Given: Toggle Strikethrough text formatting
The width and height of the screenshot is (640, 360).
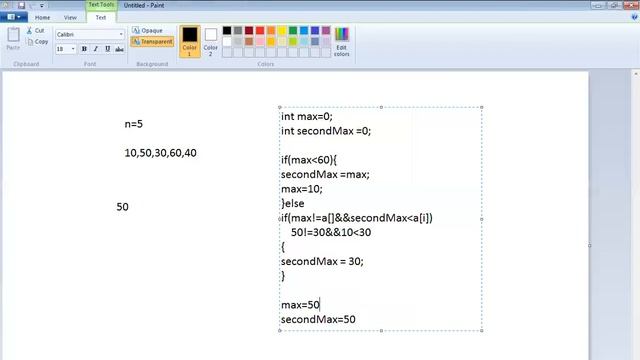Looking at the screenshot, I should coord(119,49).
